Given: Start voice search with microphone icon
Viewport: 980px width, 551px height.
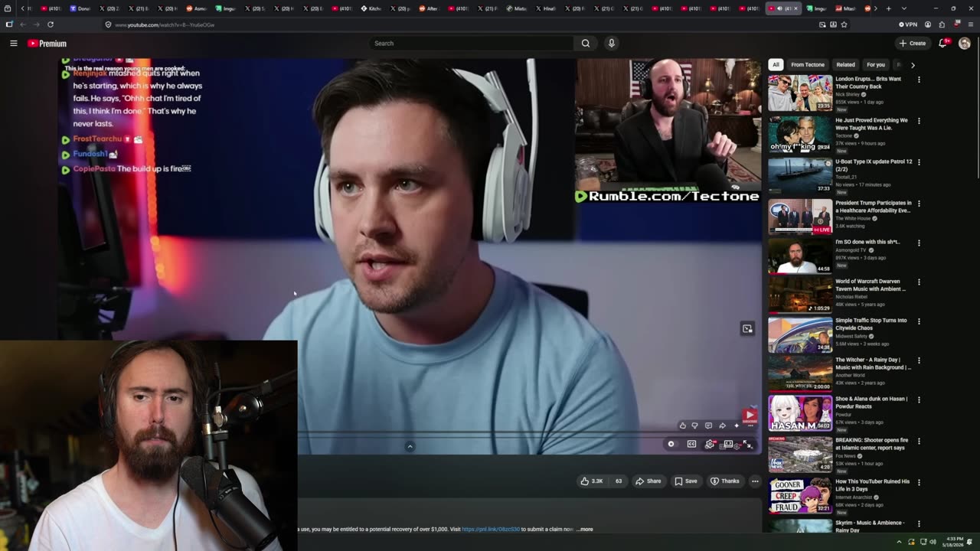Looking at the screenshot, I should pos(611,44).
